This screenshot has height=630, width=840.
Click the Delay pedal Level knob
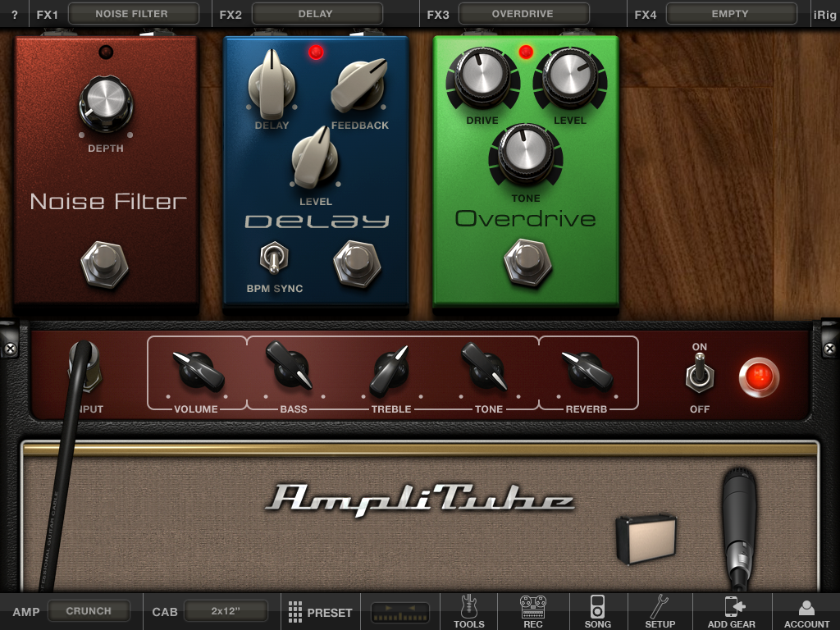click(315, 157)
